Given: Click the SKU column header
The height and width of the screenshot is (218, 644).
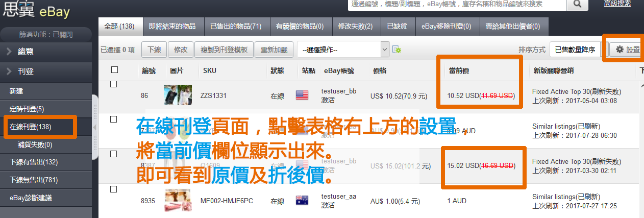Looking at the screenshot, I should tap(209, 70).
